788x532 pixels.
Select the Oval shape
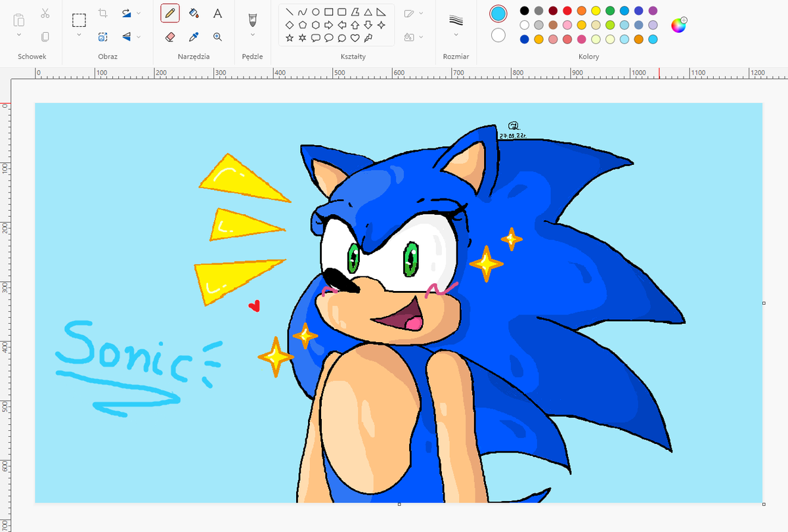coord(316,12)
